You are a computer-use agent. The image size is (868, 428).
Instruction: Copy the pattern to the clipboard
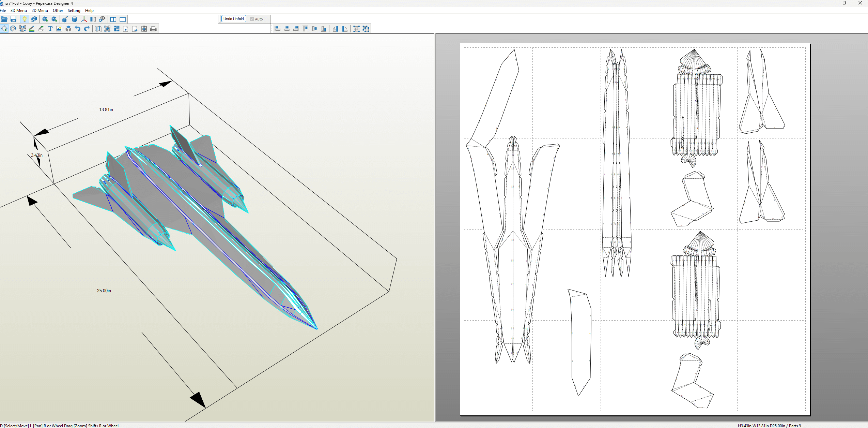(144, 29)
